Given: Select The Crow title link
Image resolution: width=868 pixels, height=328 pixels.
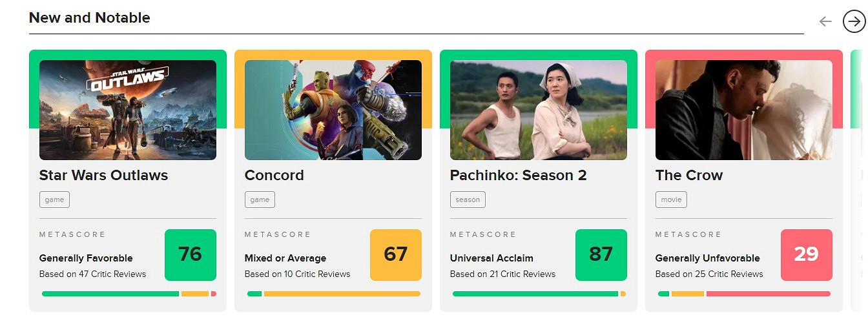Looking at the screenshot, I should pos(688,175).
